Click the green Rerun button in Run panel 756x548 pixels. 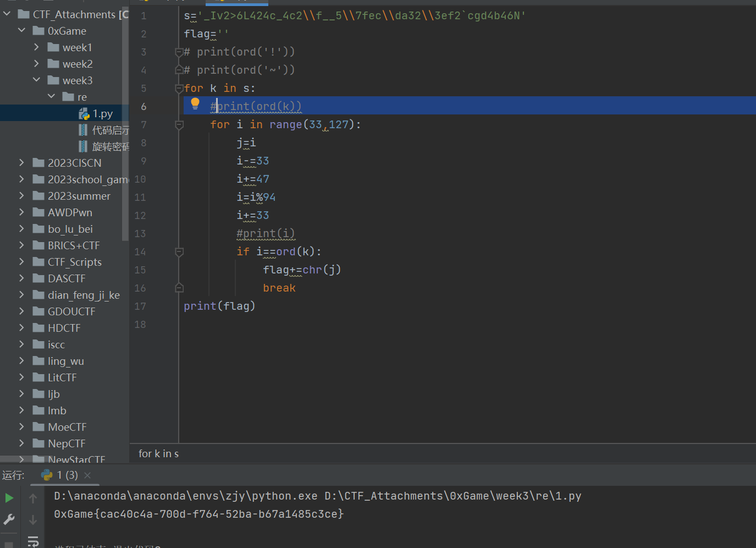point(9,498)
